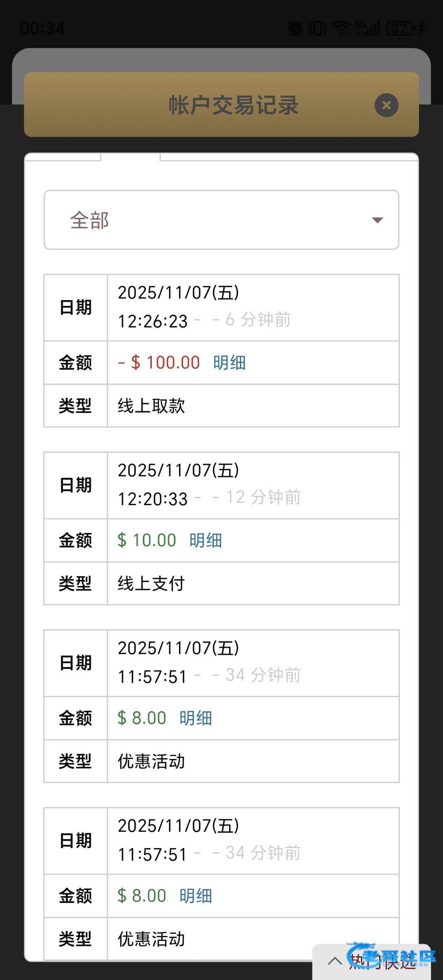Open 明细 for the last $8.00 entry
This screenshot has width=443, height=980.
coord(196,896)
